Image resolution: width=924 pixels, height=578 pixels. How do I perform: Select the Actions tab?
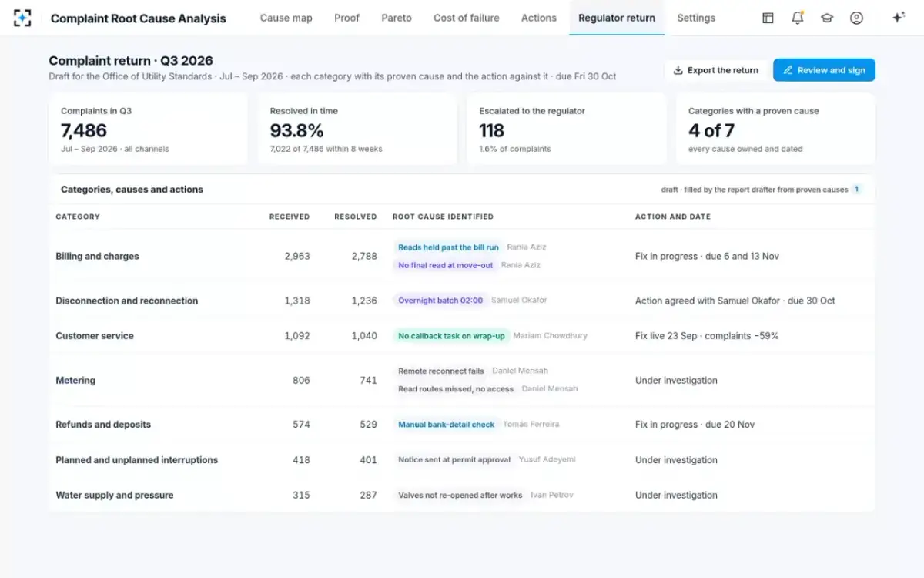[x=539, y=18]
